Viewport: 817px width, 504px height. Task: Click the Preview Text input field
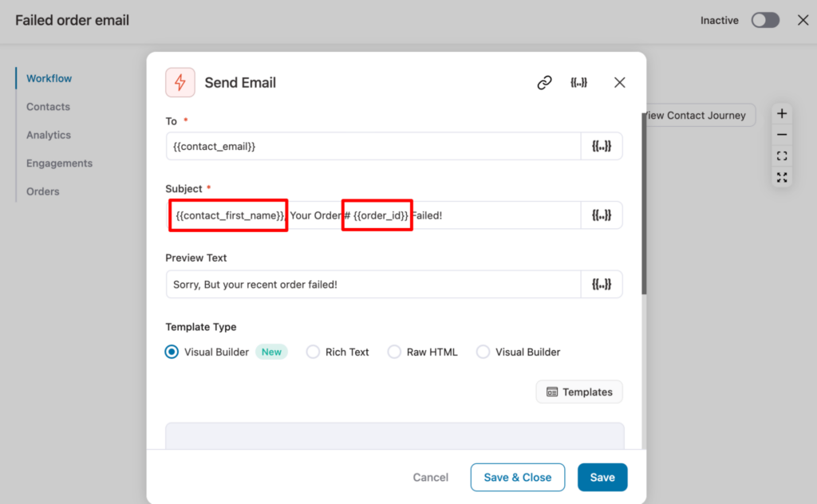pos(373,285)
